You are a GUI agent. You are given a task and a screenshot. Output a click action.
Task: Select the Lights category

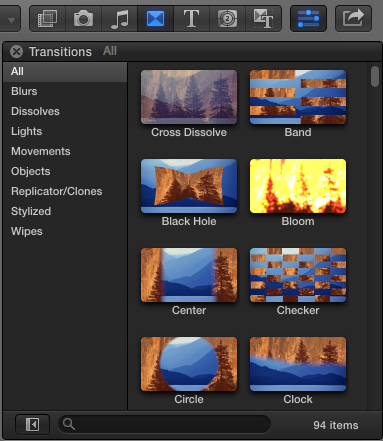point(65,131)
